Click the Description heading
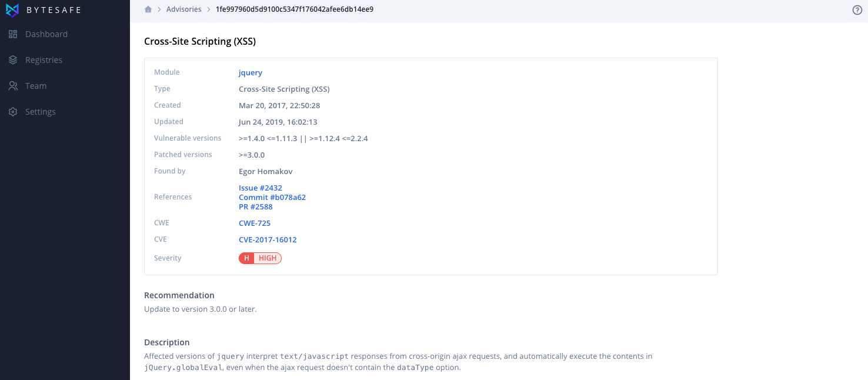Image resolution: width=868 pixels, height=380 pixels. click(167, 342)
